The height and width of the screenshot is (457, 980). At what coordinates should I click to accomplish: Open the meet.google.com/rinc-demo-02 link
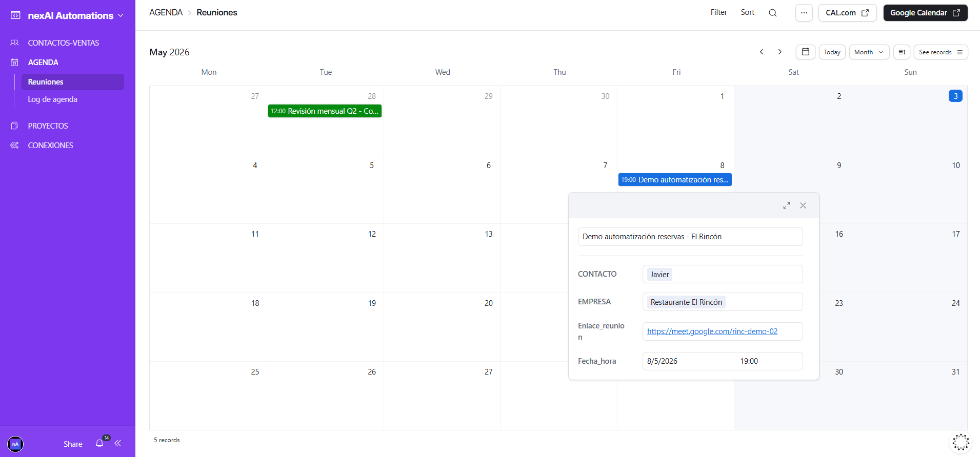(712, 331)
